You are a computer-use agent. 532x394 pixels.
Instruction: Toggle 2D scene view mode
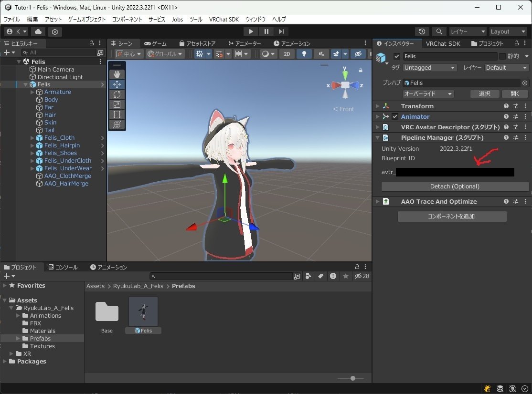click(287, 54)
